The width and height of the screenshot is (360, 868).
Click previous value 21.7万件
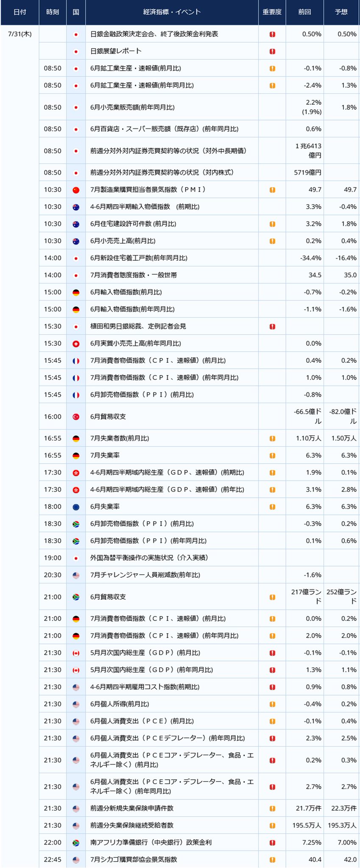(309, 809)
